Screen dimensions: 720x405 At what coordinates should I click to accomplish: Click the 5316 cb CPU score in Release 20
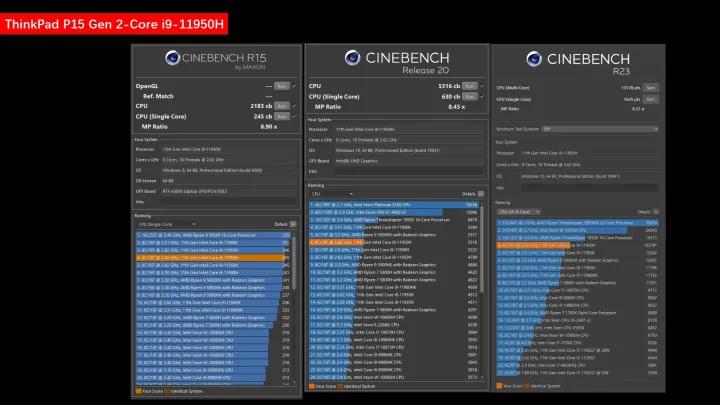click(449, 86)
